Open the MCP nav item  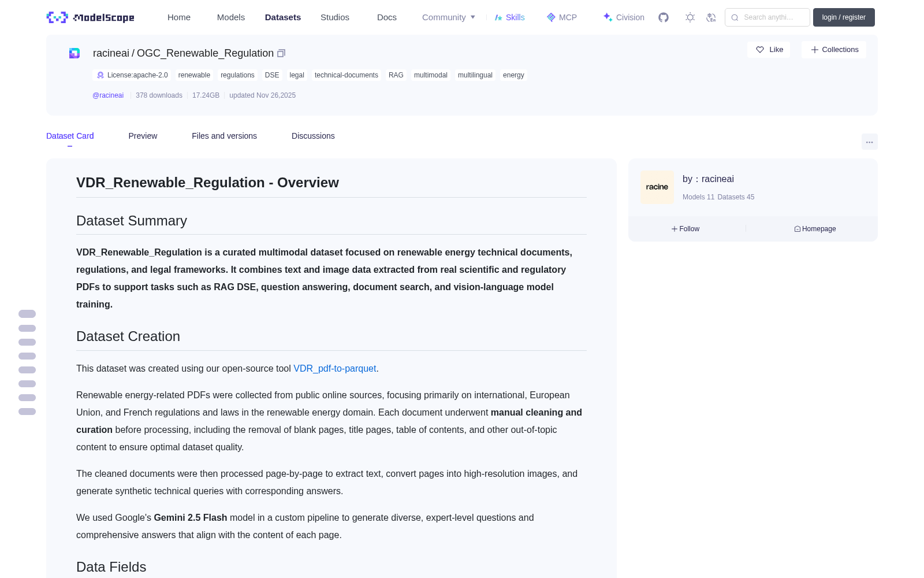point(561,17)
